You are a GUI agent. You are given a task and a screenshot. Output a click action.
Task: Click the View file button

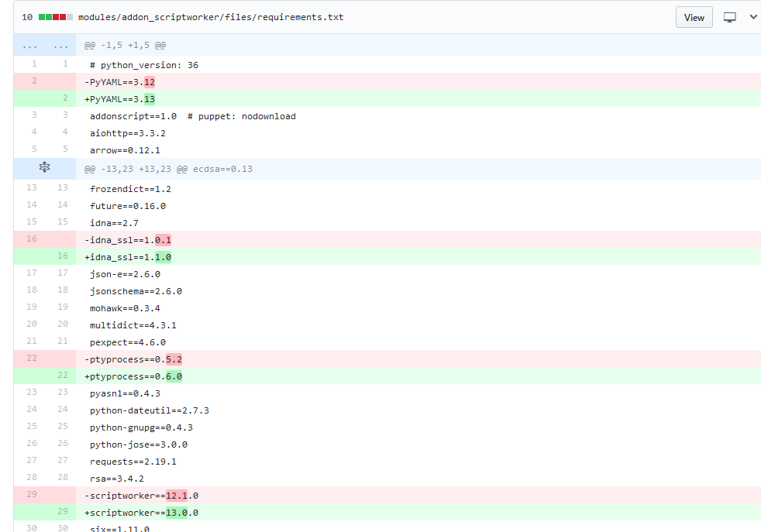click(x=694, y=18)
